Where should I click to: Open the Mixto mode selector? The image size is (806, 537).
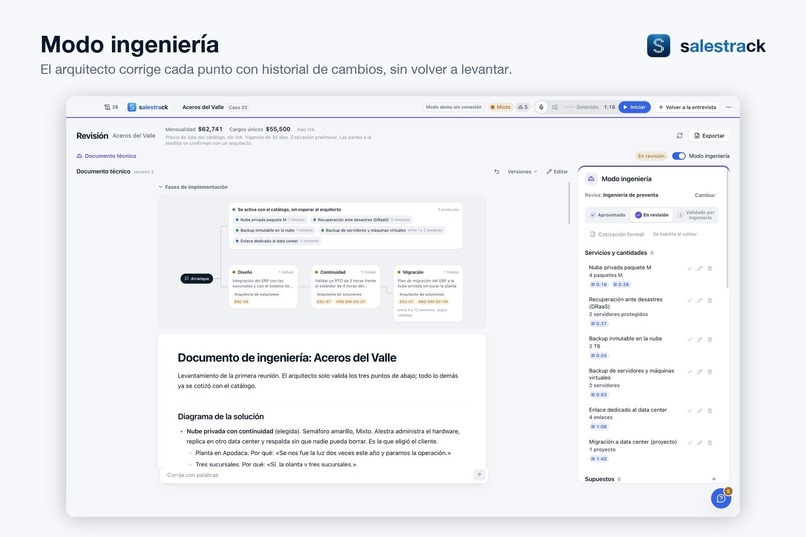tap(500, 107)
